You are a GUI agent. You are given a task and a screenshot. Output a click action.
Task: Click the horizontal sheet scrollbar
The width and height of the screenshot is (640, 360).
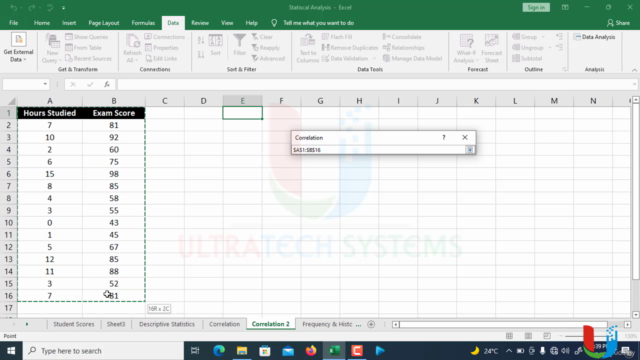503,324
